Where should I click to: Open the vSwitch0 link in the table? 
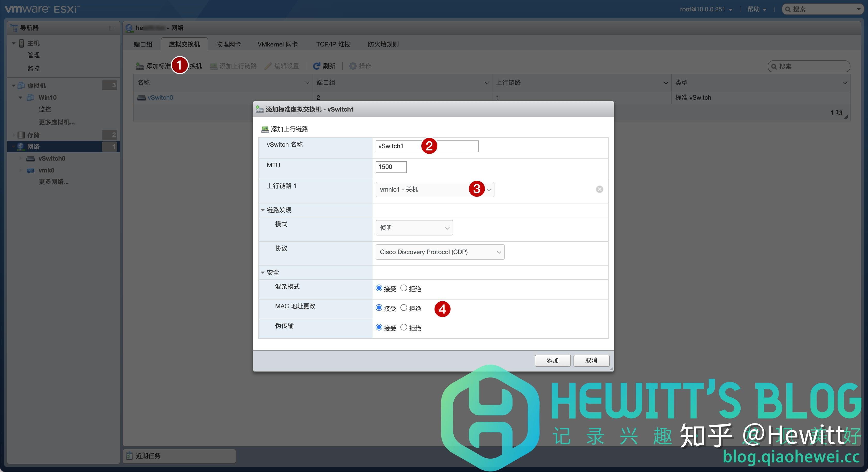pyautogui.click(x=160, y=97)
